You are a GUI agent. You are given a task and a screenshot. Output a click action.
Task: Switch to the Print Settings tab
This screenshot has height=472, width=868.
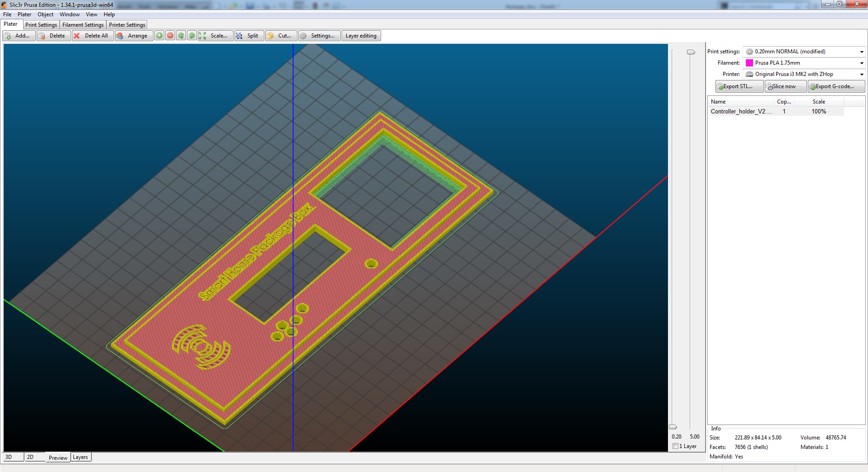tap(41, 25)
